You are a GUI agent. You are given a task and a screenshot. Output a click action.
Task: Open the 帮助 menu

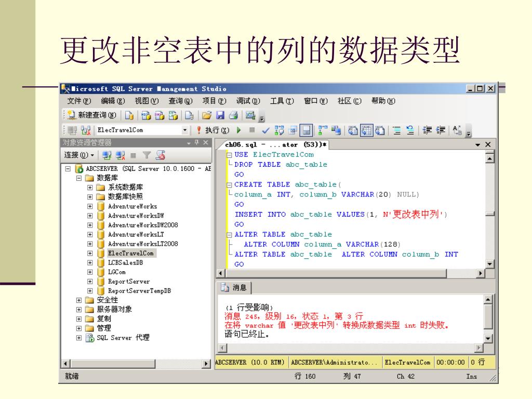[x=383, y=101]
